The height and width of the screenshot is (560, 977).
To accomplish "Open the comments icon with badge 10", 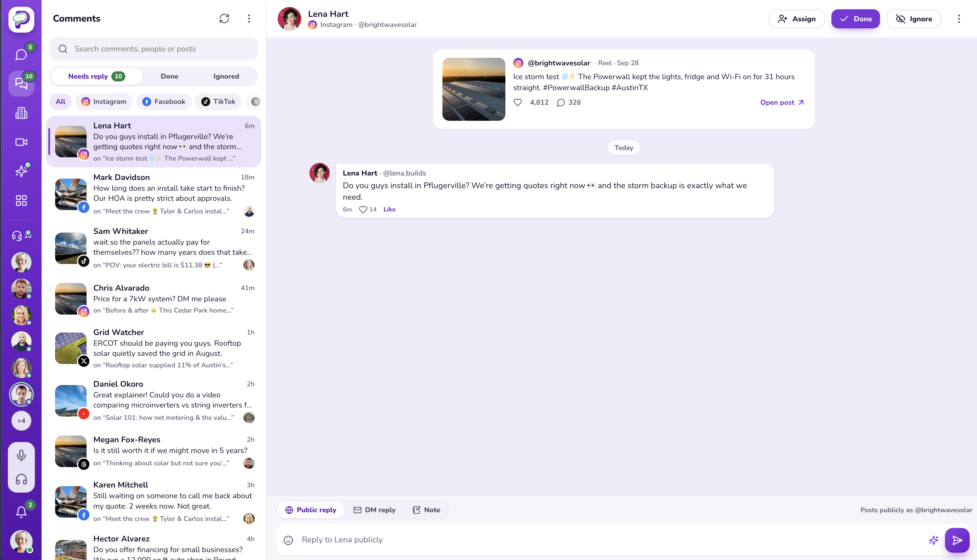I will pyautogui.click(x=21, y=83).
